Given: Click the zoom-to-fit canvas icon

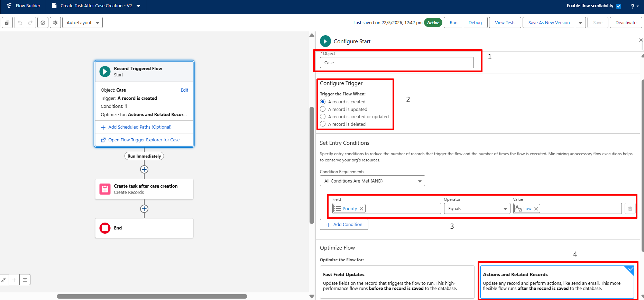Looking at the screenshot, I should [x=4, y=280].
